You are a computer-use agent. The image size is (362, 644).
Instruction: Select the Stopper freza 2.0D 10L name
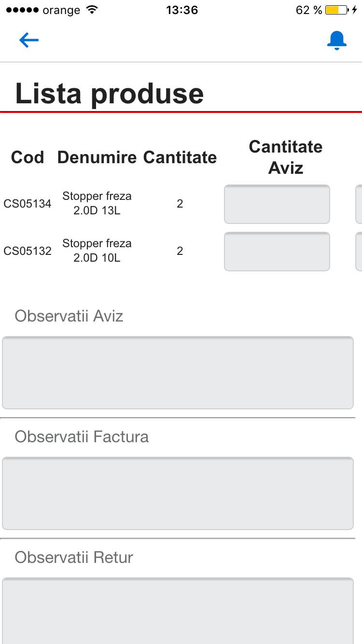point(97,251)
